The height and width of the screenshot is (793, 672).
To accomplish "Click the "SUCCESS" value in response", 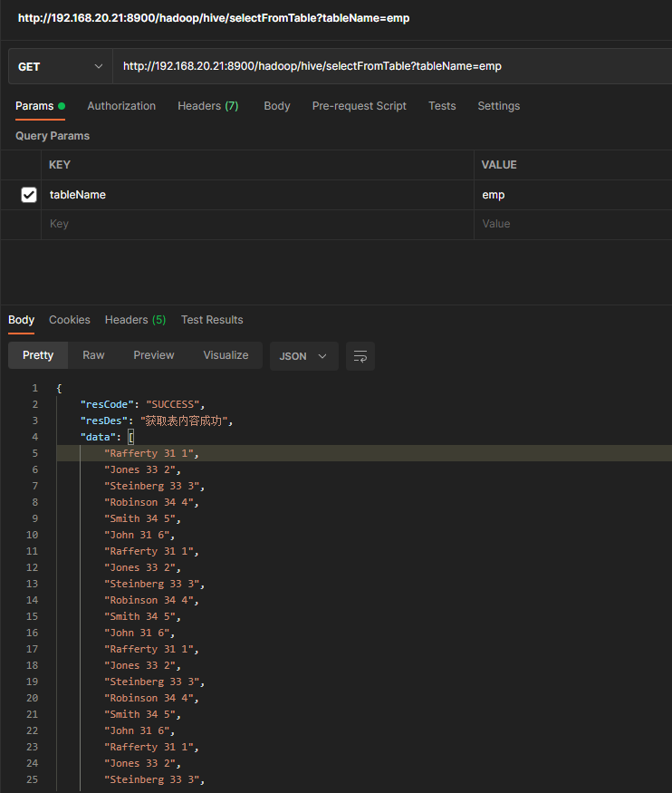I will coord(173,404).
